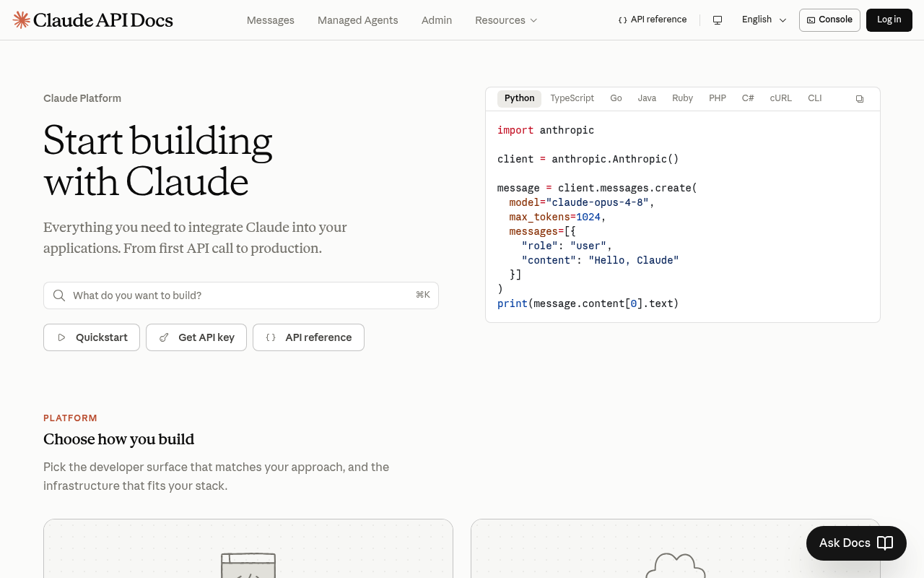Open the Console button

pos(829,20)
